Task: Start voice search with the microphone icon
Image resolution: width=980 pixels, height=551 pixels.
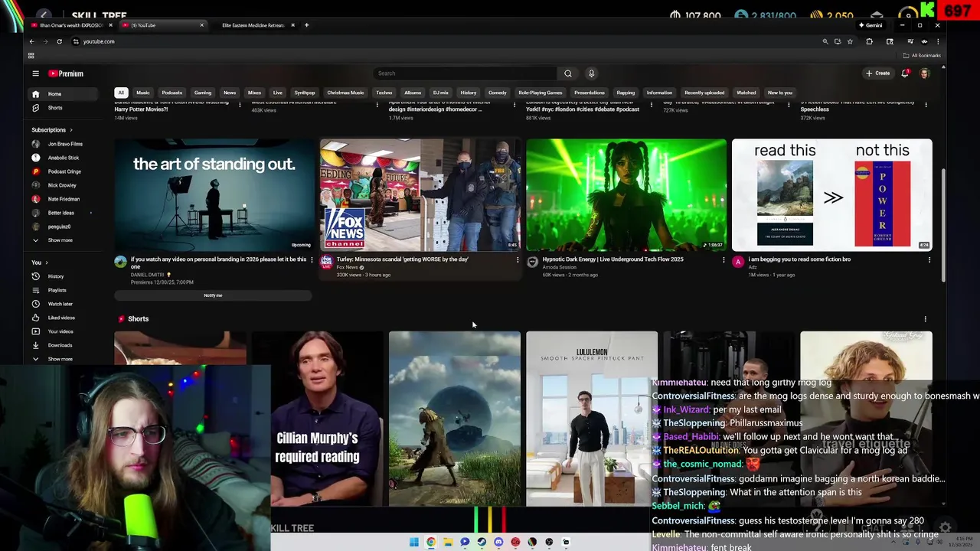Action: click(x=591, y=73)
